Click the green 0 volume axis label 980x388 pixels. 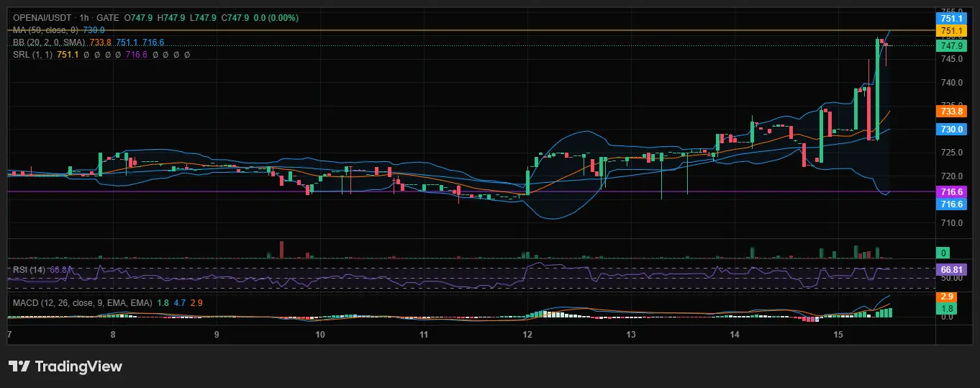click(943, 253)
